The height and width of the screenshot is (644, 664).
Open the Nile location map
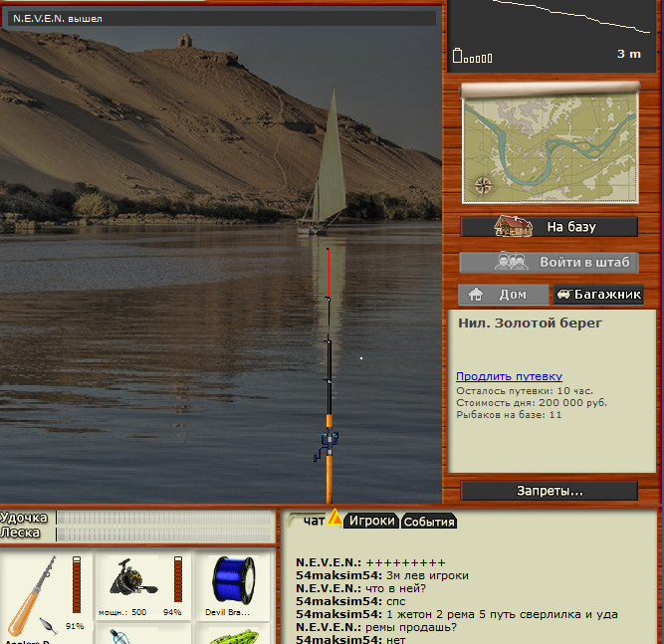coord(551,144)
